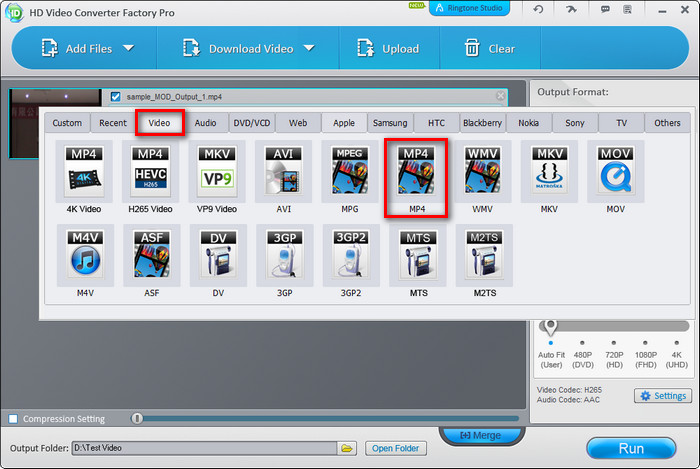This screenshot has width=700, height=469.
Task: Switch to the Audio tab
Action: pos(205,123)
